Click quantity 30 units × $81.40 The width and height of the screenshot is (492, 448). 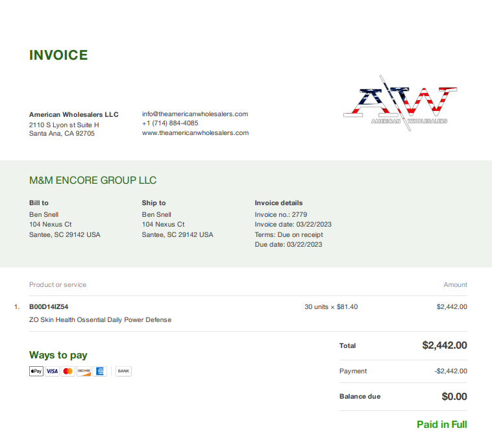coord(331,306)
